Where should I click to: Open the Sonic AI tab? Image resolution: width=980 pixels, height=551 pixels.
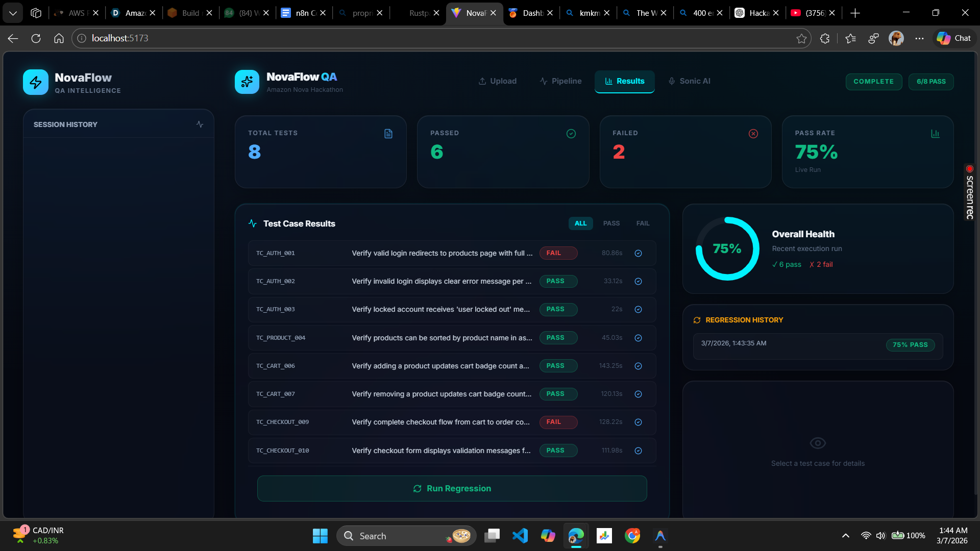[x=689, y=81]
